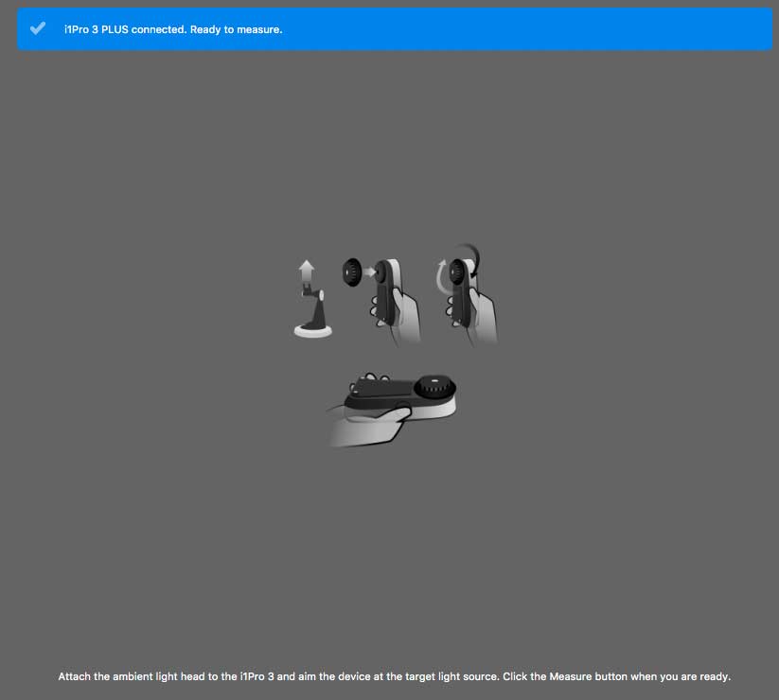Click the checkmark icon in the blue status banner
The width and height of the screenshot is (779, 700).
tap(38, 28)
